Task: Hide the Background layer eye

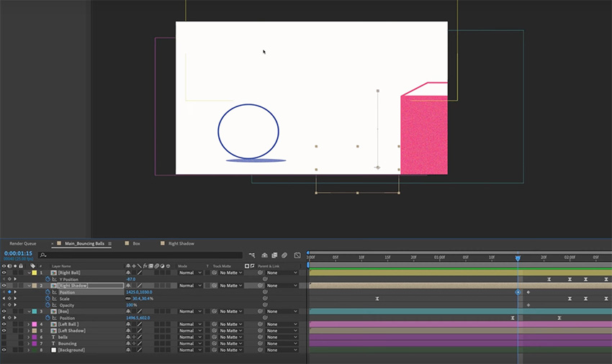Action: (4, 350)
